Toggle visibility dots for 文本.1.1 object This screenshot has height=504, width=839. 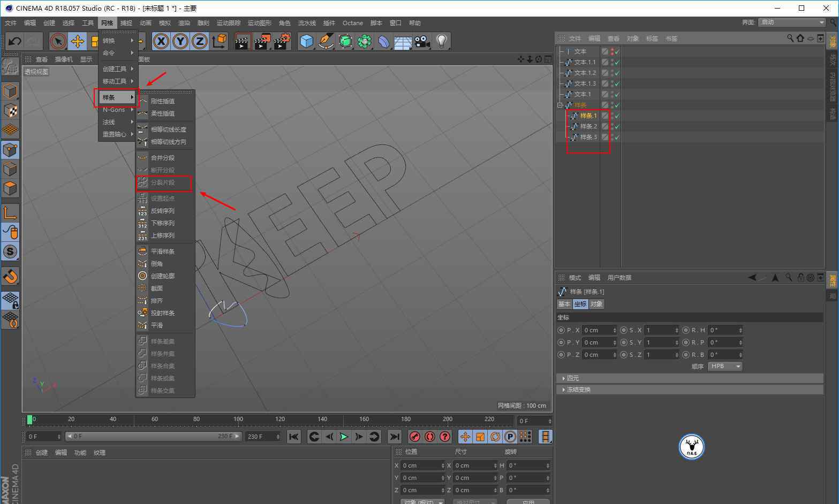pos(611,62)
